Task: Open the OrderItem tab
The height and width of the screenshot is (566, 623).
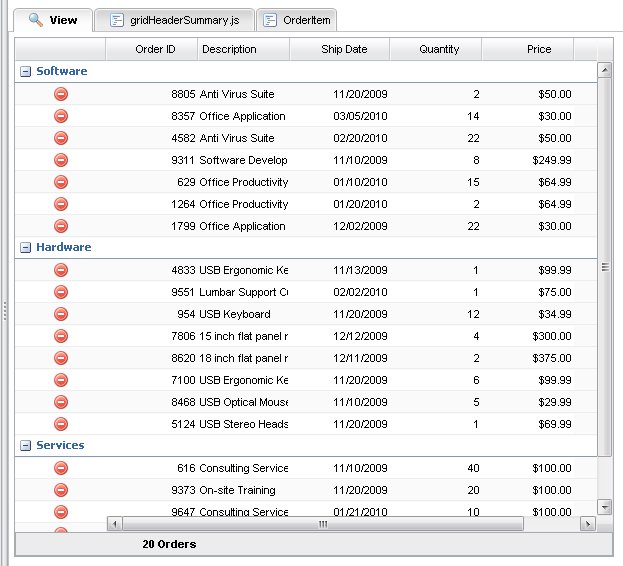Action: (x=297, y=20)
